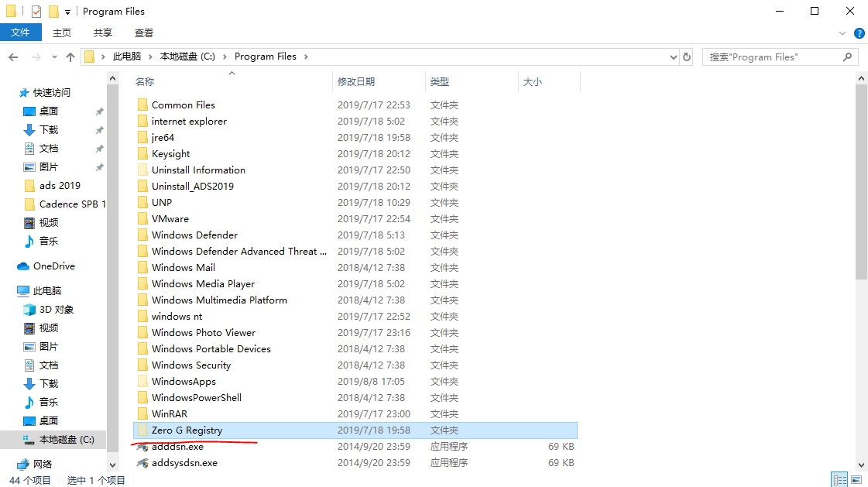The width and height of the screenshot is (868, 487).
Task: Select the Windows Defender folder icon
Action: click(x=142, y=235)
